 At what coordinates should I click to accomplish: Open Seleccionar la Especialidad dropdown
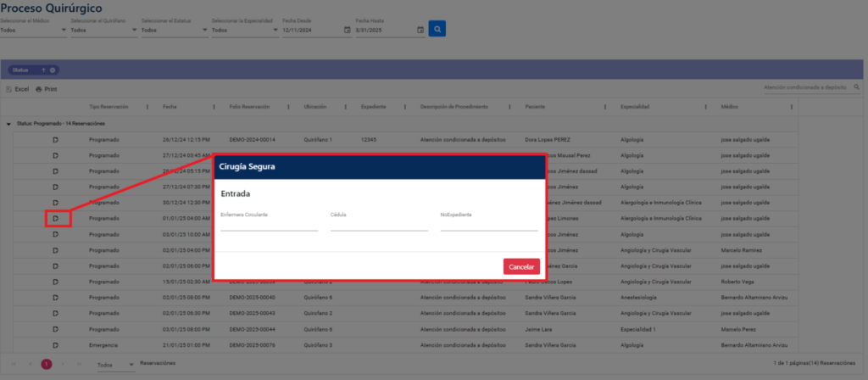point(245,31)
